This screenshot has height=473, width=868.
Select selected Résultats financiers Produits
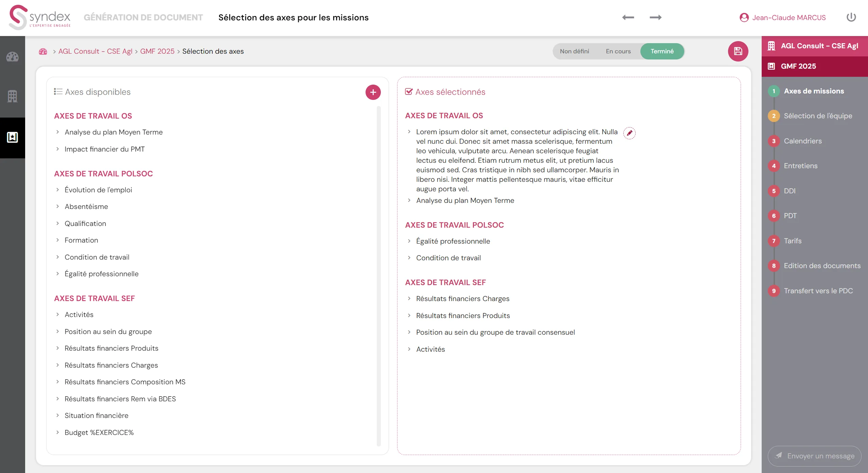[463, 315]
